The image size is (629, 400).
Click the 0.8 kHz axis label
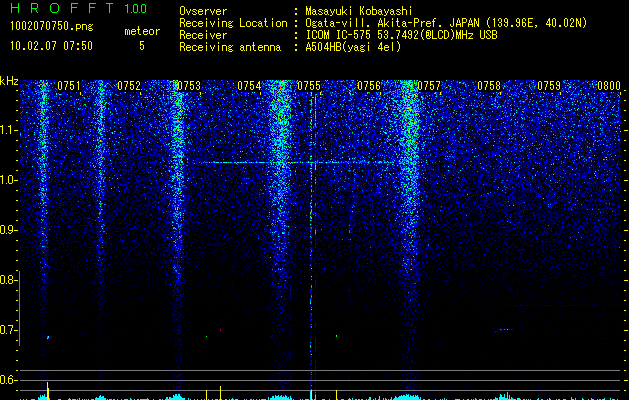[8, 280]
